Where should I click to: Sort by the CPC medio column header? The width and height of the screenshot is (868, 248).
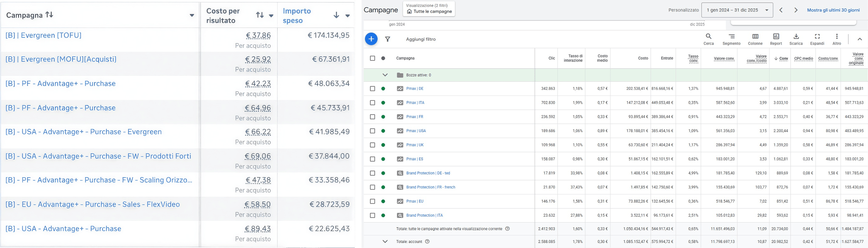[x=804, y=58]
